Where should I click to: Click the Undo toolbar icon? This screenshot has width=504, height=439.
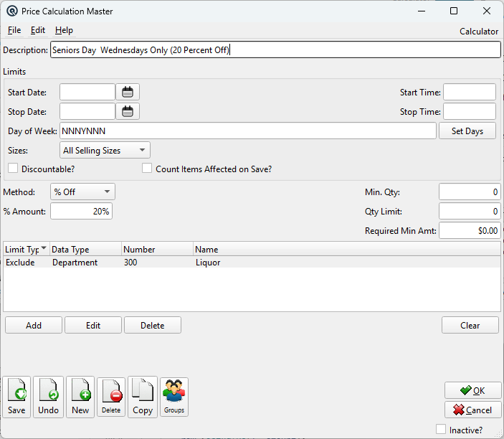point(49,397)
